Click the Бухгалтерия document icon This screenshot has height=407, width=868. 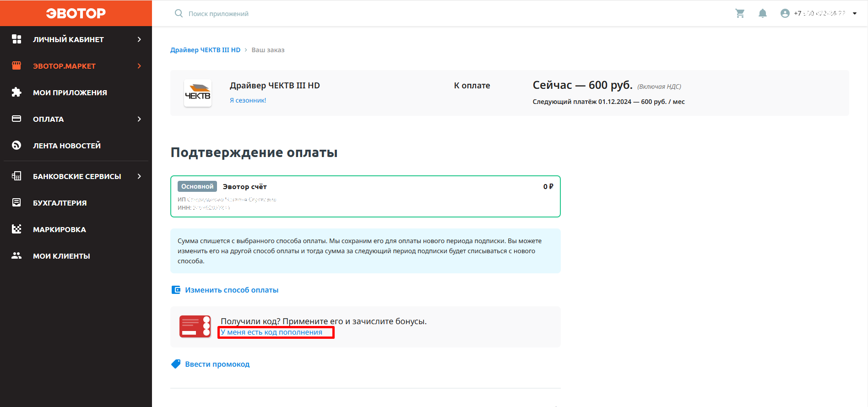(x=16, y=202)
